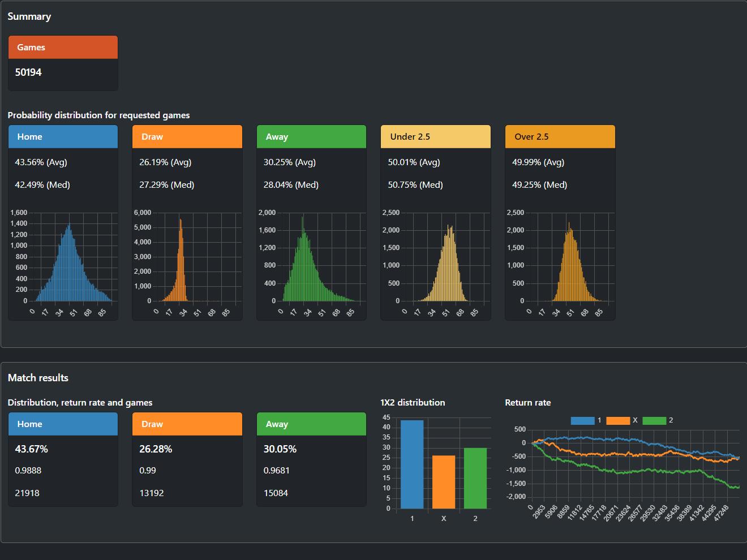Select the 1X2 distribution chart title
The image size is (747, 560).
tap(413, 403)
